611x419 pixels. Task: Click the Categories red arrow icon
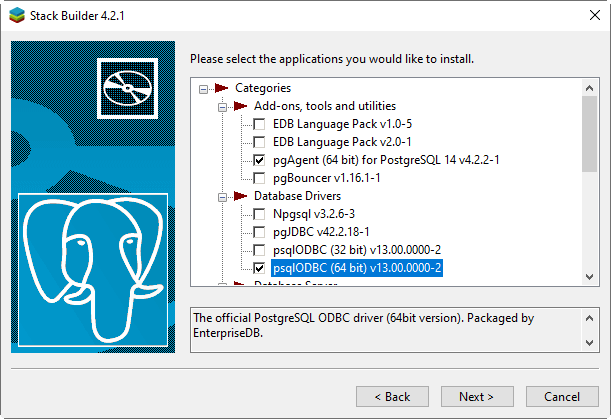pyautogui.click(x=221, y=88)
